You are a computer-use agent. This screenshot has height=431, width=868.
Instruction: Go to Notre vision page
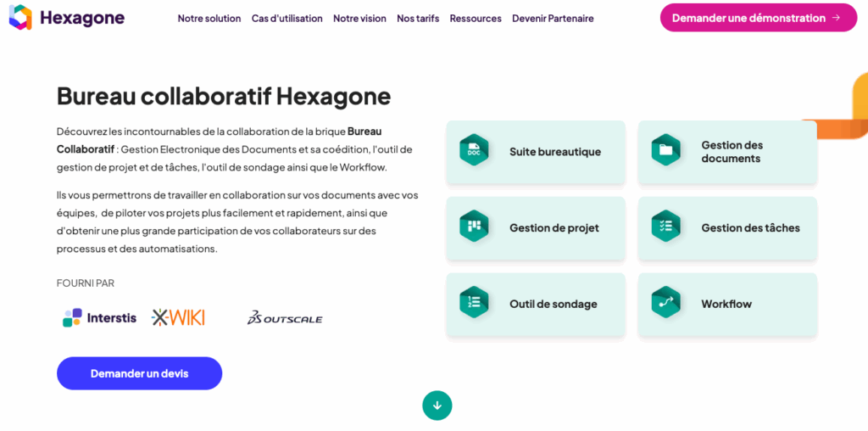pos(359,19)
